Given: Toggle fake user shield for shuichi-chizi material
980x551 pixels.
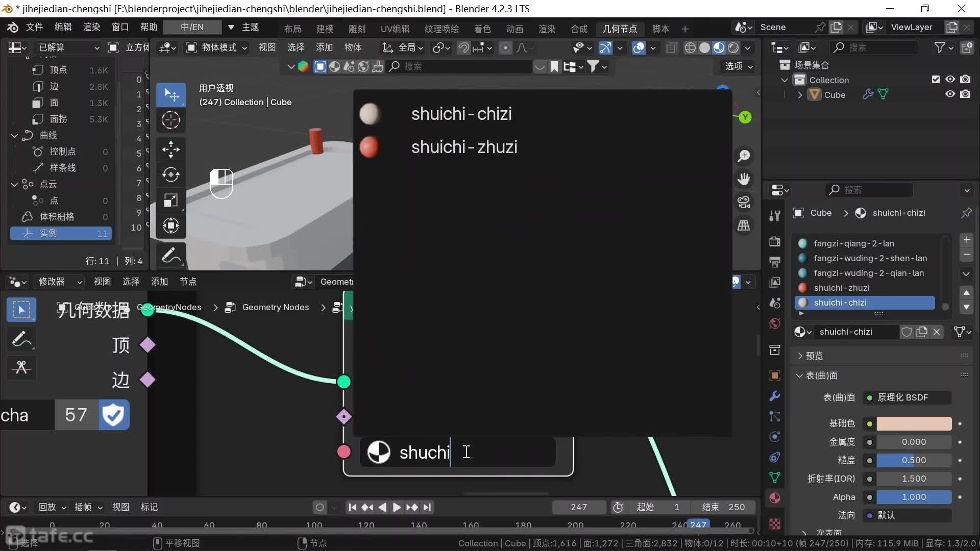Looking at the screenshot, I should [x=906, y=332].
